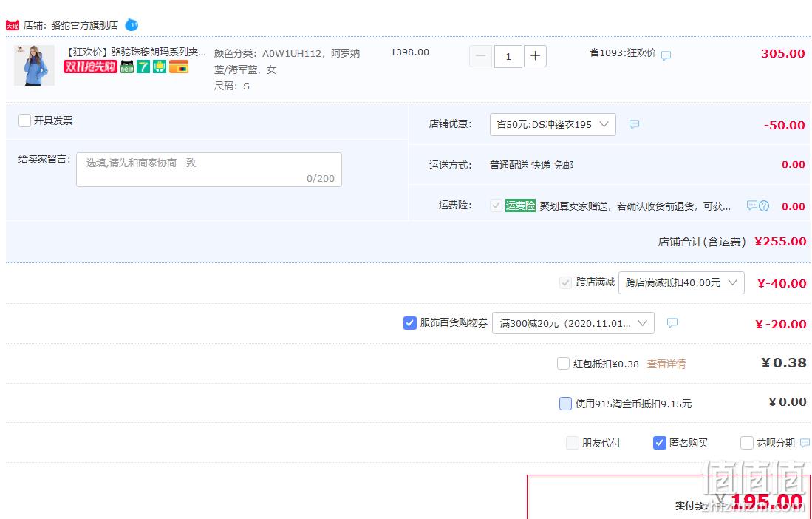Uncheck the 匿名购买 checkbox
Viewport: 812px width, 519px height.
coord(659,443)
